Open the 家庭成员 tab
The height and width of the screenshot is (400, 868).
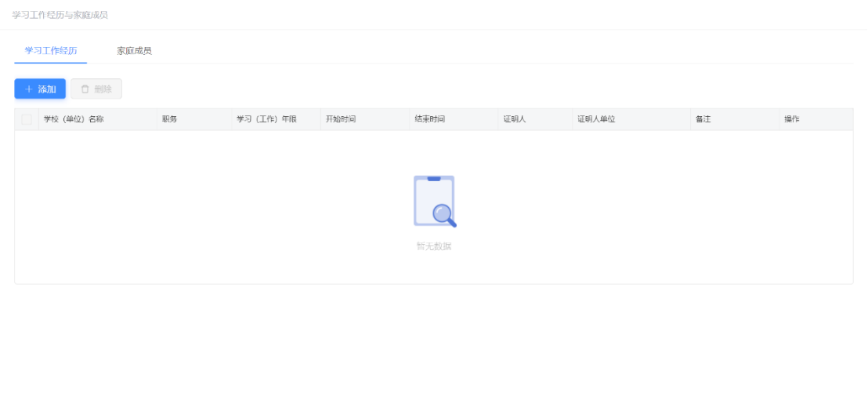[x=134, y=51]
